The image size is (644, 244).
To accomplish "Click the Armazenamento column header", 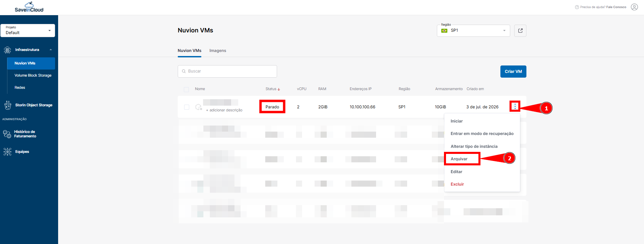I will (449, 89).
